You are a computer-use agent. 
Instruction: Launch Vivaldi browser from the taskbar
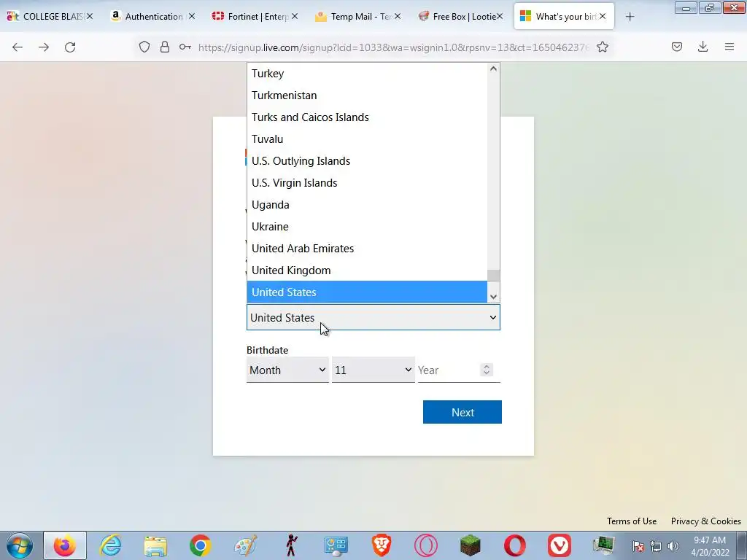(560, 545)
